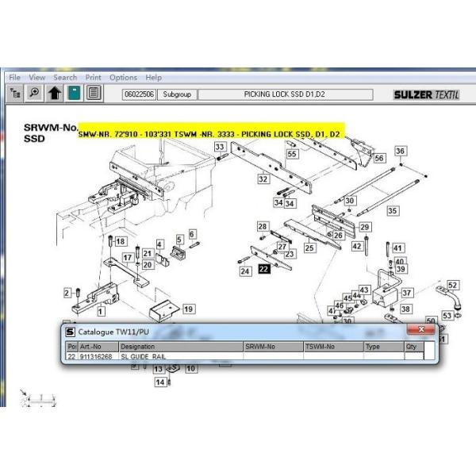Open the View menu
Screen dimensions: 476x476
point(37,78)
